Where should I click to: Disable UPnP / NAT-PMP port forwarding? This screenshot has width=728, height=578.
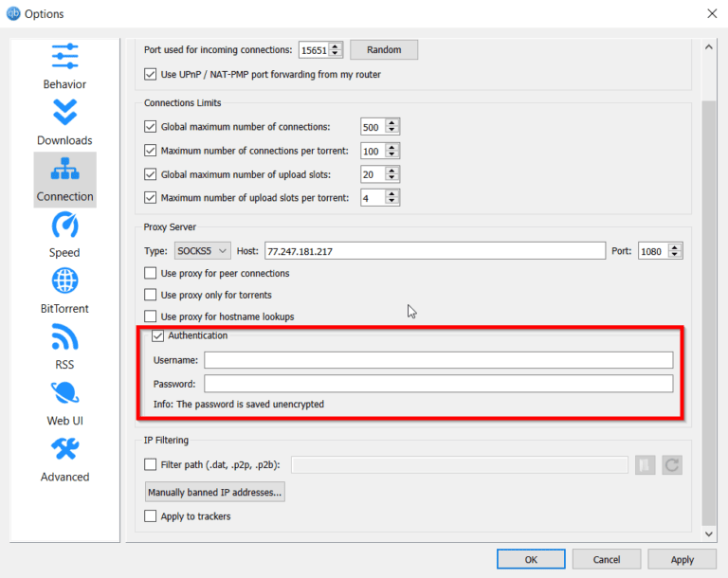[150, 75]
